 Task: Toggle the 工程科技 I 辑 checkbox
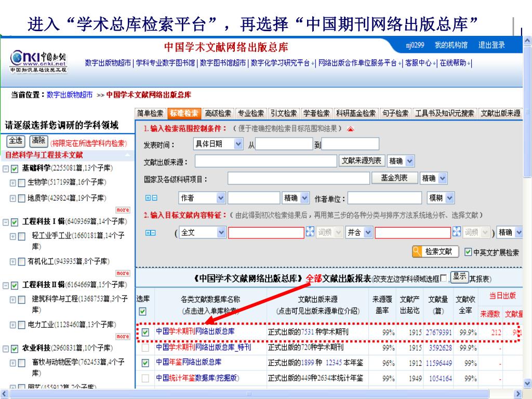(14, 222)
